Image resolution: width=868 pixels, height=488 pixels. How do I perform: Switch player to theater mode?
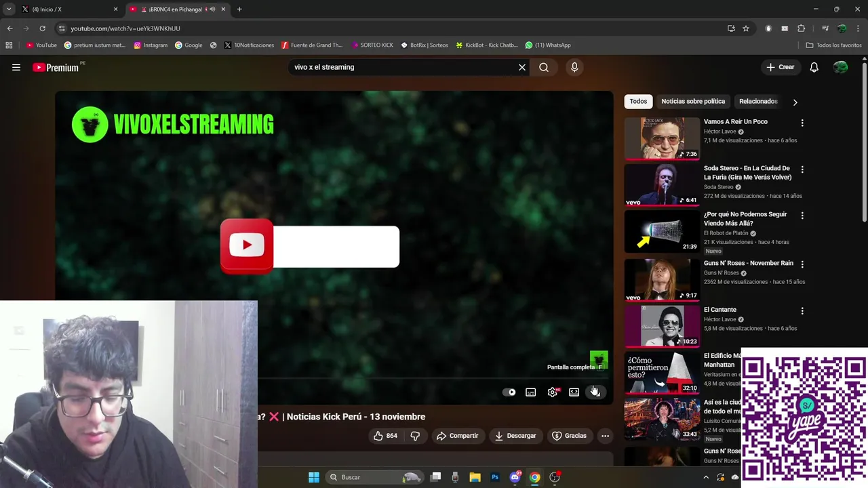574,392
